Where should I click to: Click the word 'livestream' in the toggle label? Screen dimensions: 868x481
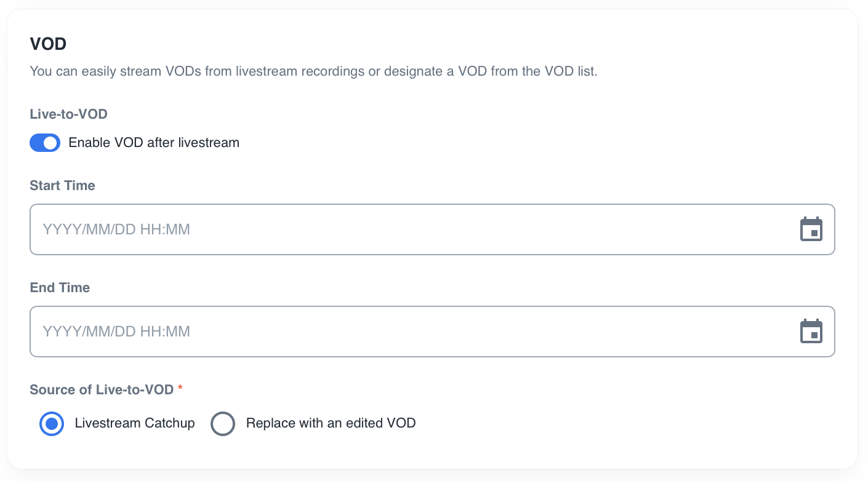click(208, 143)
